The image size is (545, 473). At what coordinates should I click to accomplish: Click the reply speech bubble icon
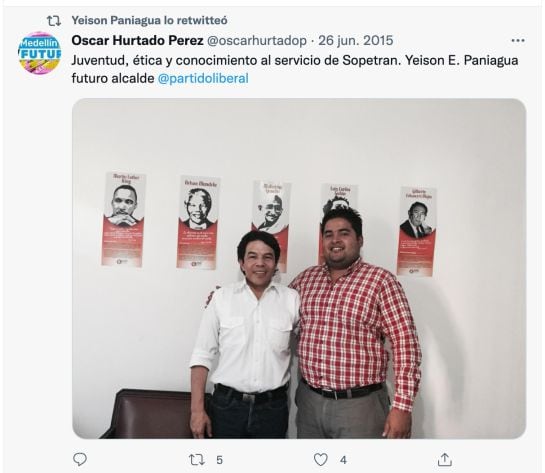(x=80, y=459)
